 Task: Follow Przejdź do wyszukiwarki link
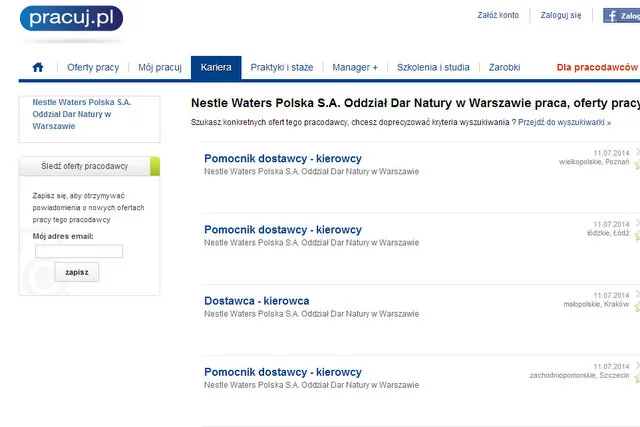(564, 122)
